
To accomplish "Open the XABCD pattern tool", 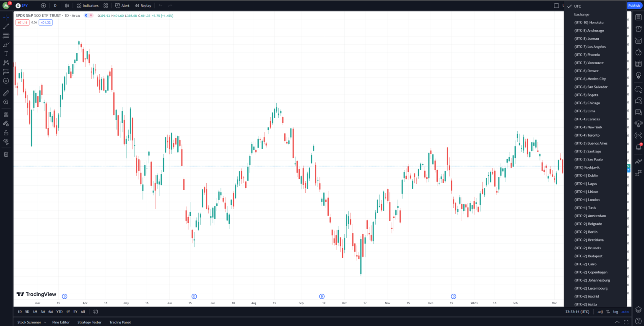I will click(x=6, y=62).
